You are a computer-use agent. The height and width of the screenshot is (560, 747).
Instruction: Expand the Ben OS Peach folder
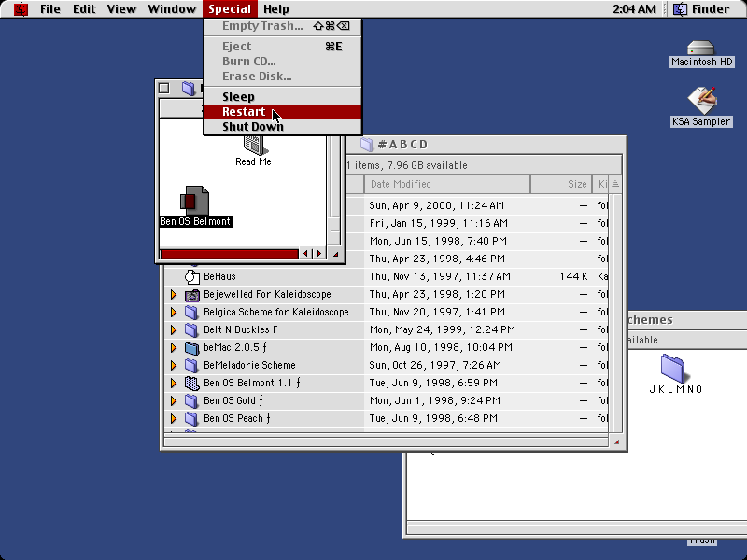[x=174, y=418]
